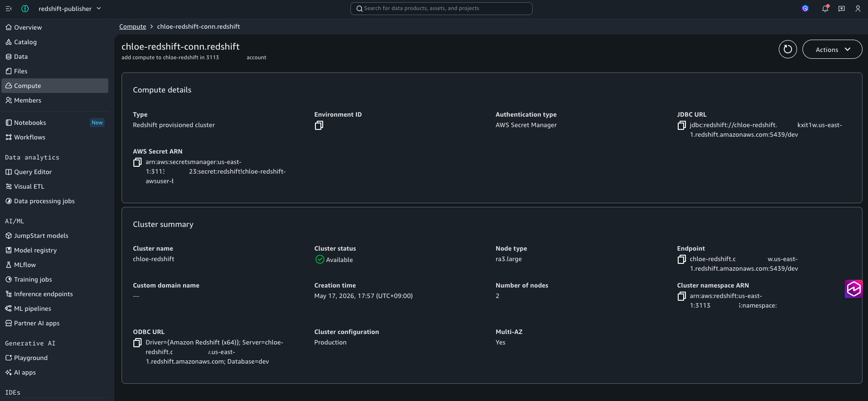This screenshot has height=401, width=868.
Task: Go to Overview in the sidebar
Action: pos(55,27)
